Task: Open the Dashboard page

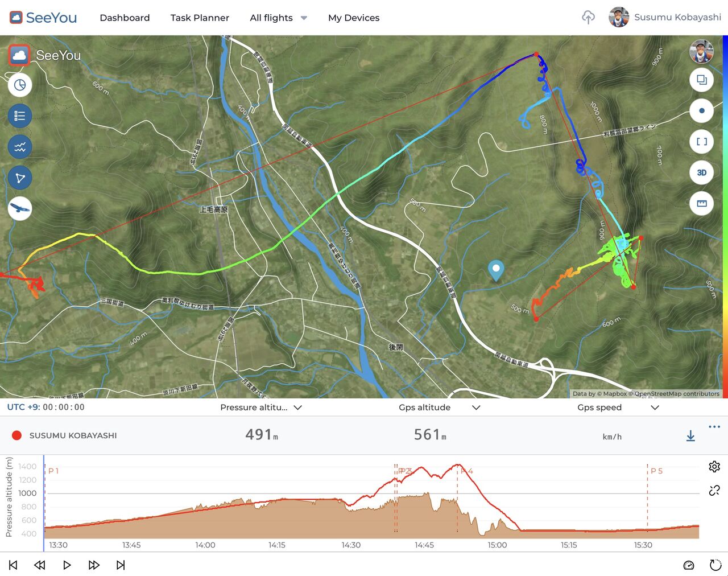Action: [x=125, y=18]
